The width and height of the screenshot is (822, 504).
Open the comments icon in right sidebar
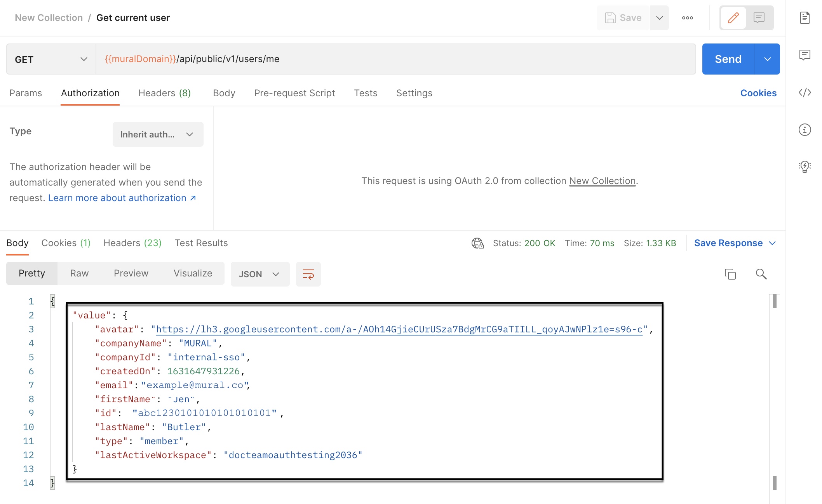pyautogui.click(x=805, y=55)
